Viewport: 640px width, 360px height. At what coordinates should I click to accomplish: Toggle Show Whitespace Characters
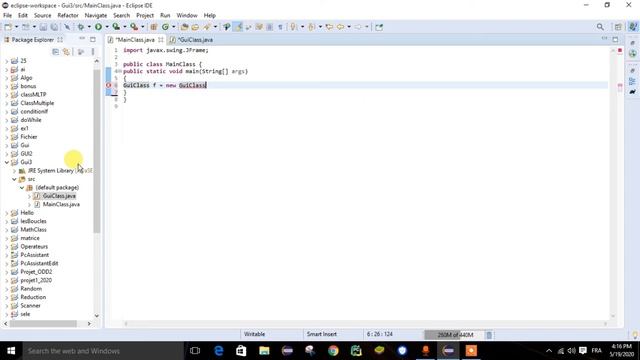[280, 27]
